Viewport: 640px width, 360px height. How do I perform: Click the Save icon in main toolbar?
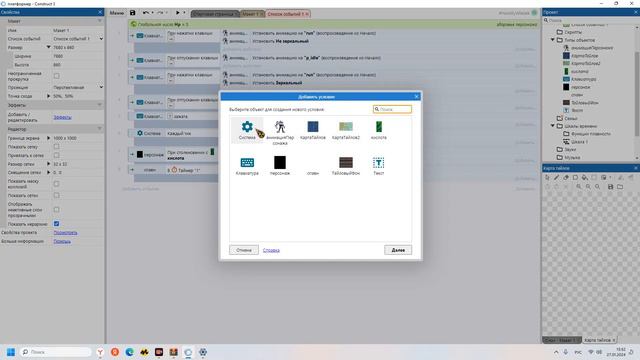click(132, 13)
